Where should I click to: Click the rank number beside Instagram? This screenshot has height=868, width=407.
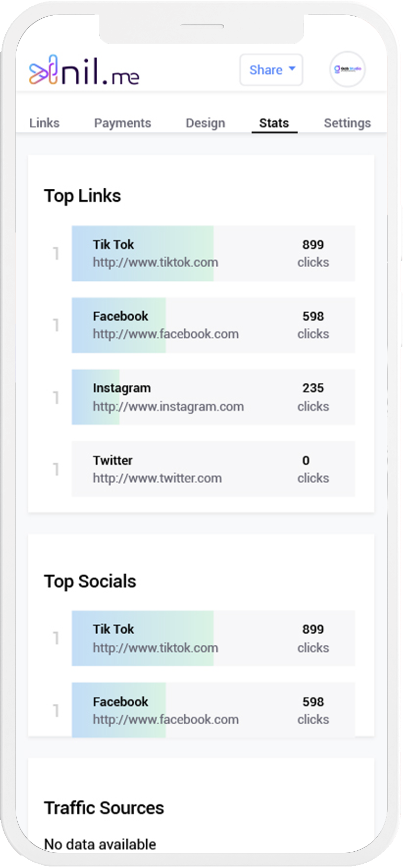[56, 398]
